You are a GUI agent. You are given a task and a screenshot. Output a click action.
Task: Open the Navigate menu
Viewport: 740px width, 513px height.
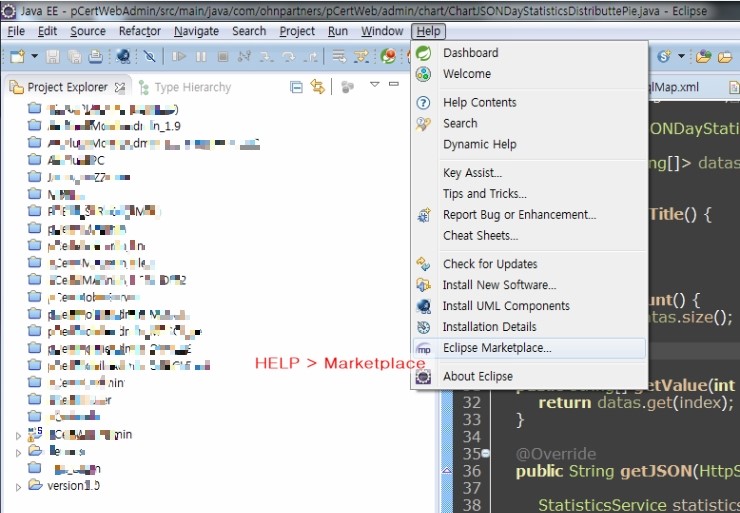point(196,31)
